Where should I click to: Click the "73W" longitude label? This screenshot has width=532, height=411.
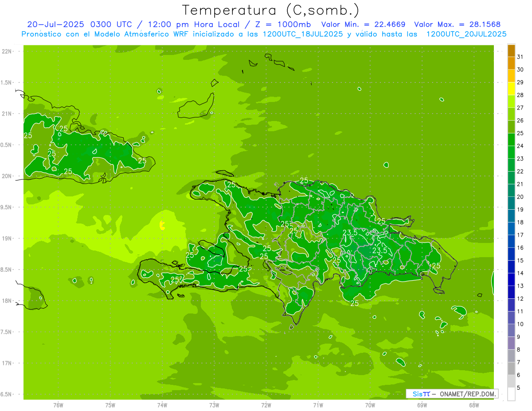pos(214,405)
